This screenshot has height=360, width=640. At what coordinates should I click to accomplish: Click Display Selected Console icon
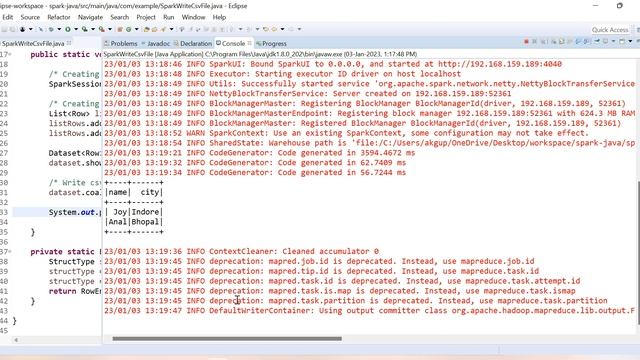pos(605,42)
